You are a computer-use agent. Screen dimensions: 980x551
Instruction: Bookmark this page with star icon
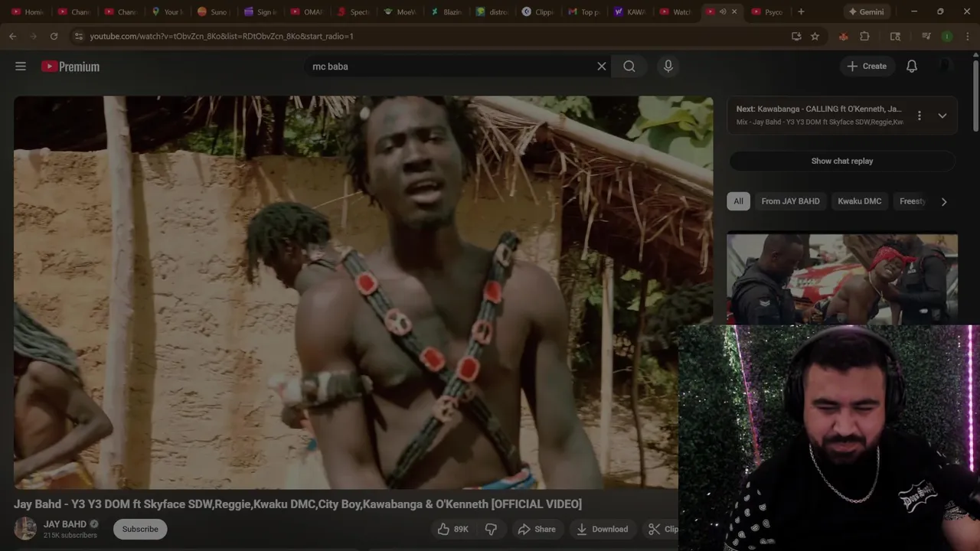815,36
